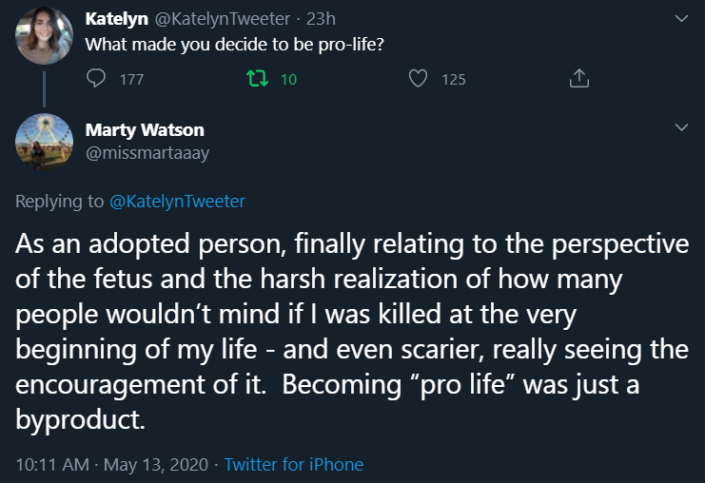Image resolution: width=705 pixels, height=483 pixels.
Task: Click the reply speech bubble icon
Action: [x=97, y=79]
